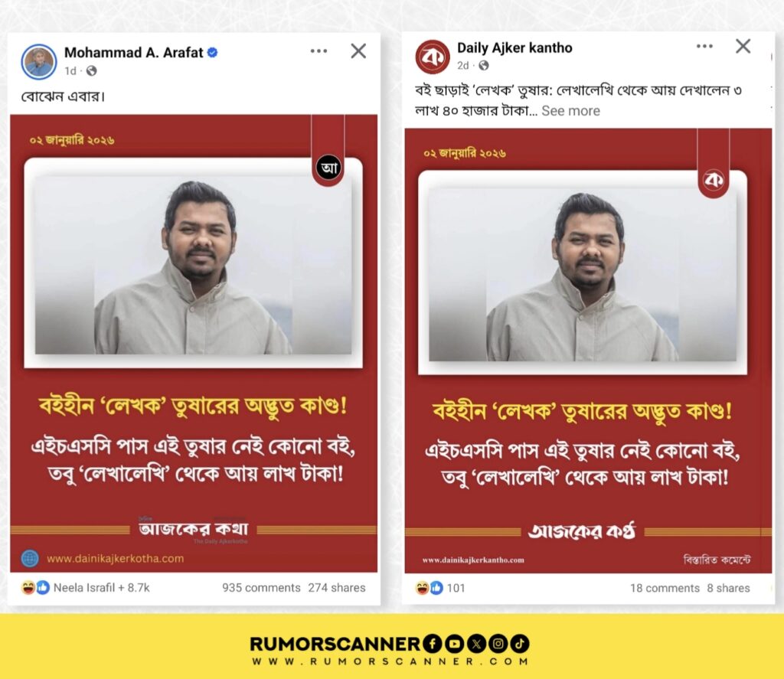Close the Daily Ajker kantho post
The width and height of the screenshot is (784, 679).
click(x=743, y=46)
